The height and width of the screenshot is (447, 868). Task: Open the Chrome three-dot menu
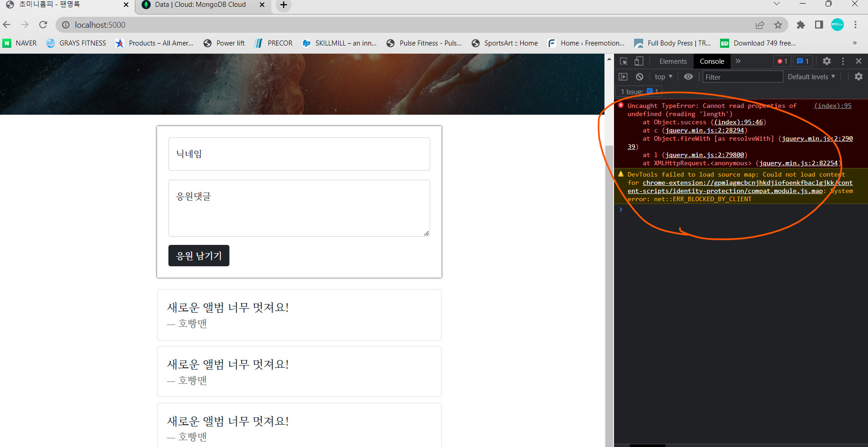tap(856, 25)
